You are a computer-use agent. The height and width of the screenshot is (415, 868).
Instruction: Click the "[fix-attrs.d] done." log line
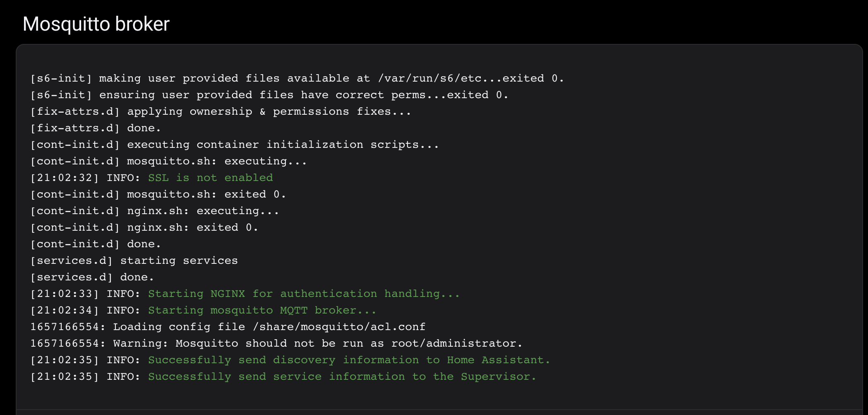pos(96,128)
